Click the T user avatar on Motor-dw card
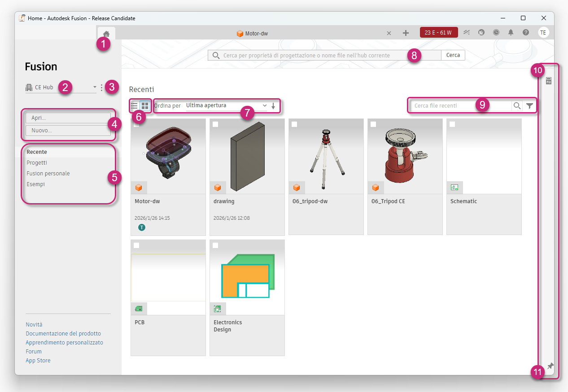Image resolution: width=568 pixels, height=392 pixels. [x=142, y=227]
